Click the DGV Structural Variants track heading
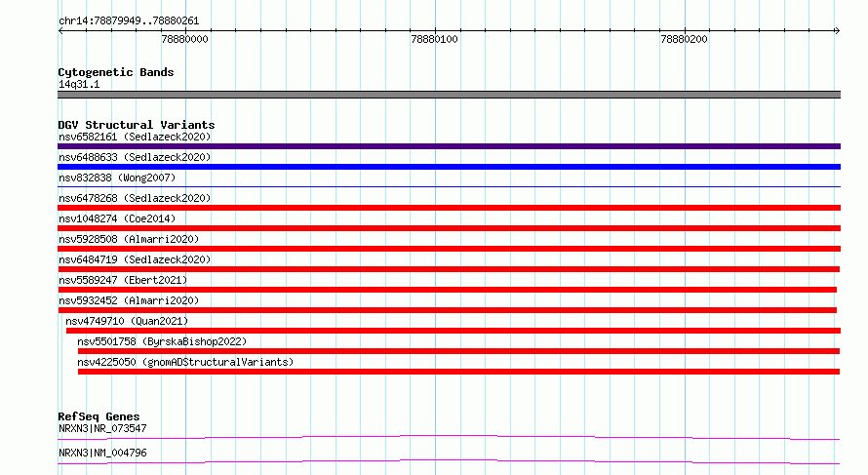Viewport: 868px width, 475px height. click(137, 125)
